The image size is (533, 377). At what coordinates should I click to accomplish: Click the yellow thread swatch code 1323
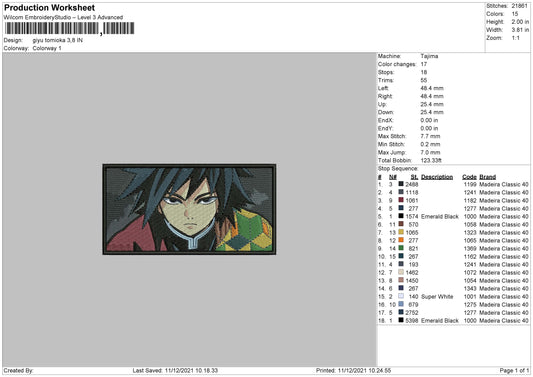pos(401,232)
